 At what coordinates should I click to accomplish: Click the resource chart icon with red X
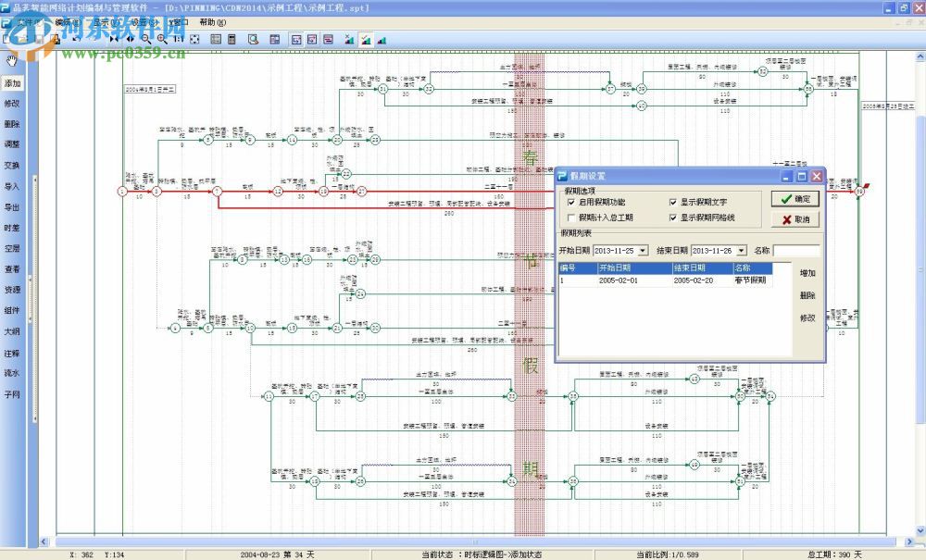pyautogui.click(x=349, y=40)
